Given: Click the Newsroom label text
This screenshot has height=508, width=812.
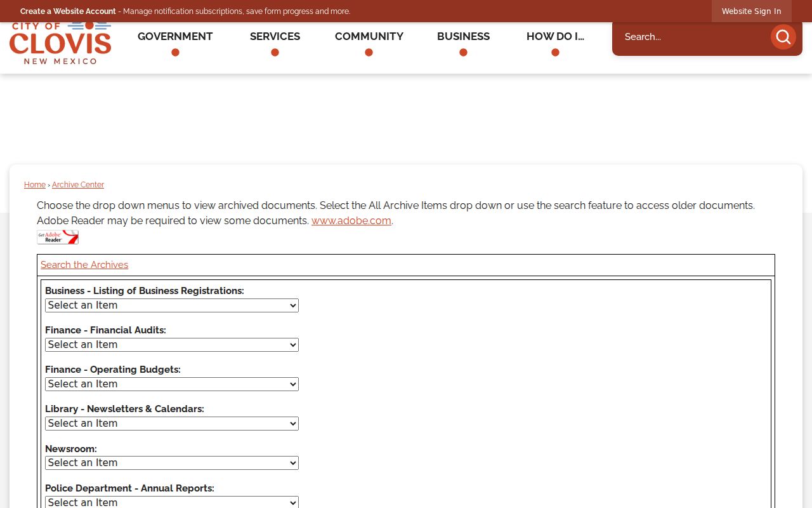Looking at the screenshot, I should pyautogui.click(x=71, y=449).
